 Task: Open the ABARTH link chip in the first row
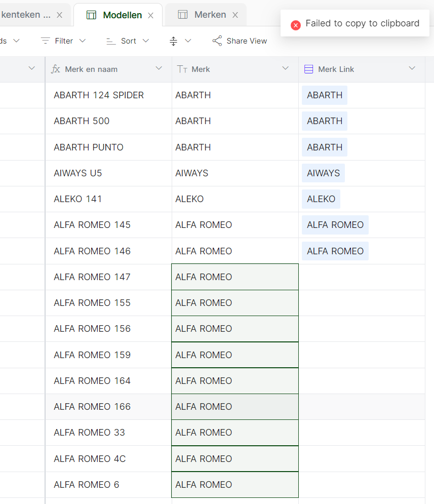click(x=324, y=95)
